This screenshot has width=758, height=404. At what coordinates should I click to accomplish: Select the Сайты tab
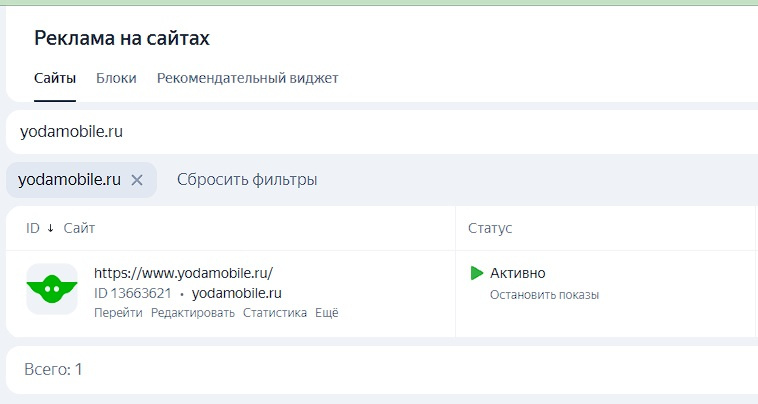click(x=55, y=78)
